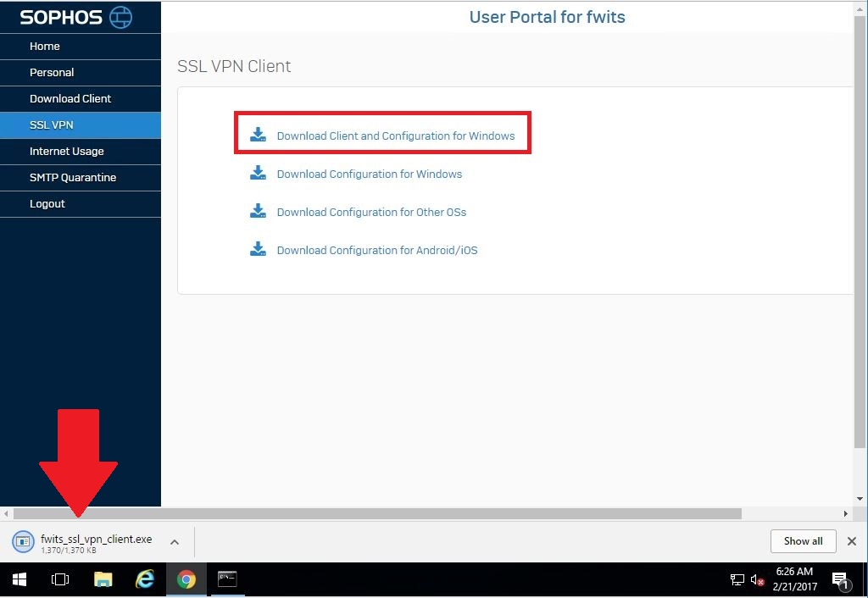Click the SSL VPN Client heading
Image resolution: width=868 pixels, height=598 pixels.
[234, 66]
